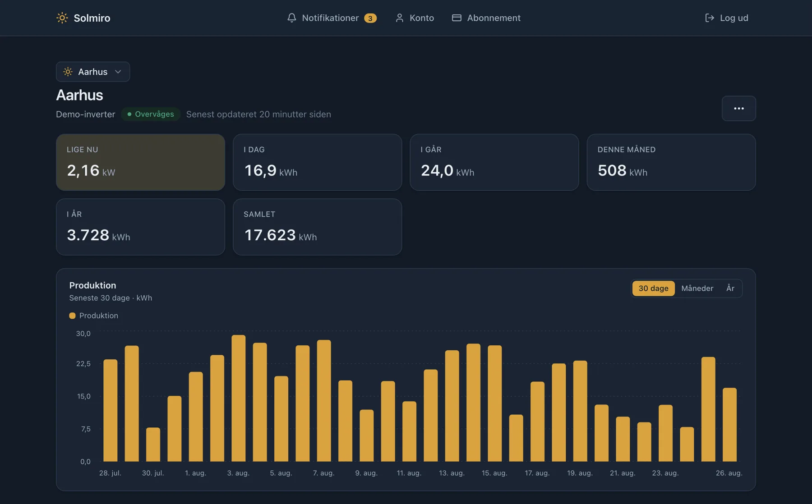Click the Solmiro brand name
This screenshot has width=812, height=504.
92,18
